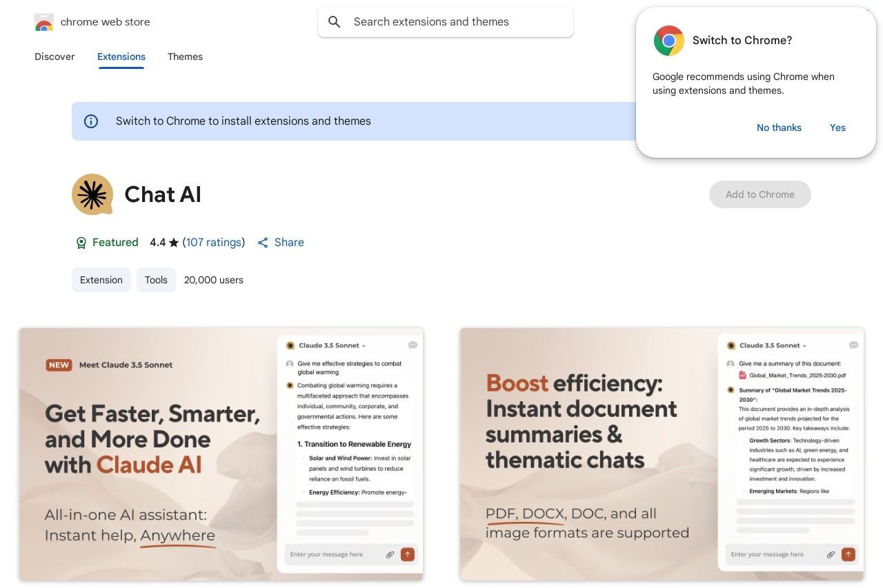The height and width of the screenshot is (588, 883).
Task: Click Global_Market_Trends_2025-2030.pdf file name
Action: (x=797, y=375)
